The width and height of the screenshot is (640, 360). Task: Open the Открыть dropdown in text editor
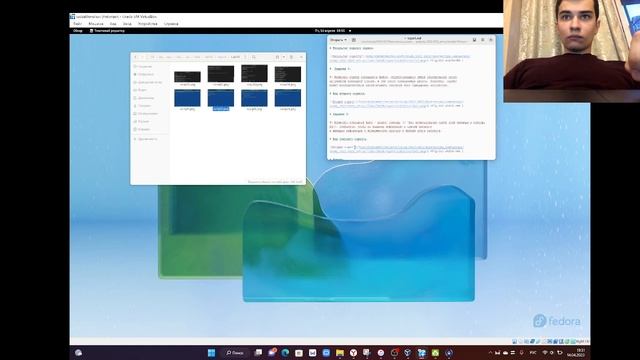(338, 40)
